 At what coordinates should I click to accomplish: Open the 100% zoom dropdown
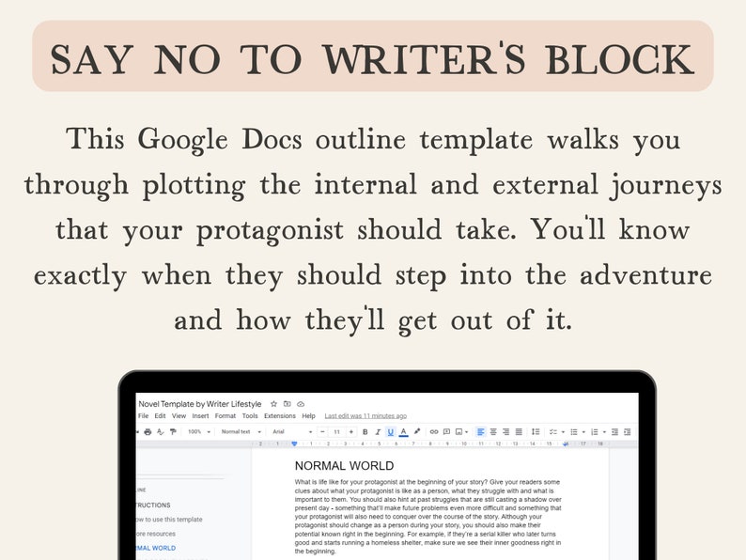199,431
